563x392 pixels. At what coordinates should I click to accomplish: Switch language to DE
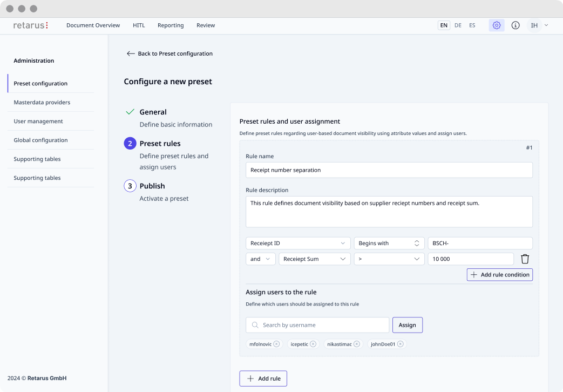458,25
